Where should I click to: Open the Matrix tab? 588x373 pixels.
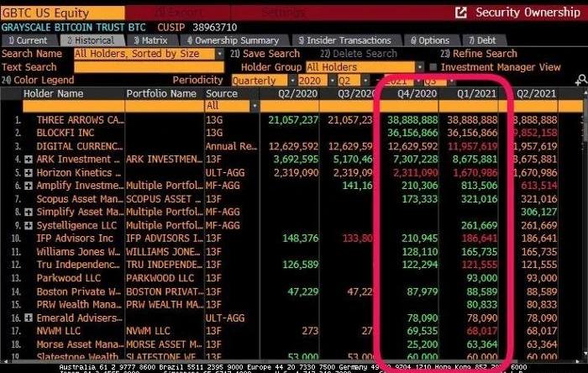pyautogui.click(x=150, y=40)
